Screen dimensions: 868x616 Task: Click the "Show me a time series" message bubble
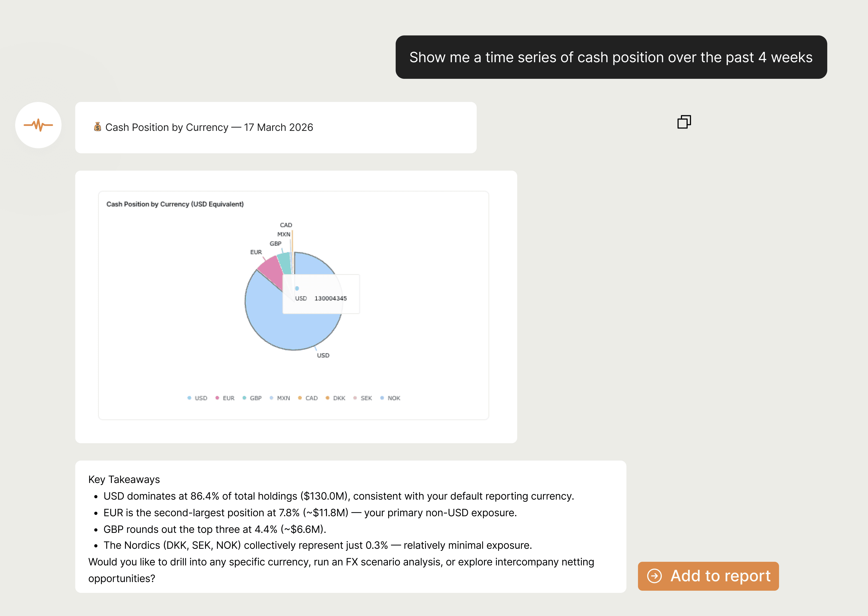pos(611,57)
